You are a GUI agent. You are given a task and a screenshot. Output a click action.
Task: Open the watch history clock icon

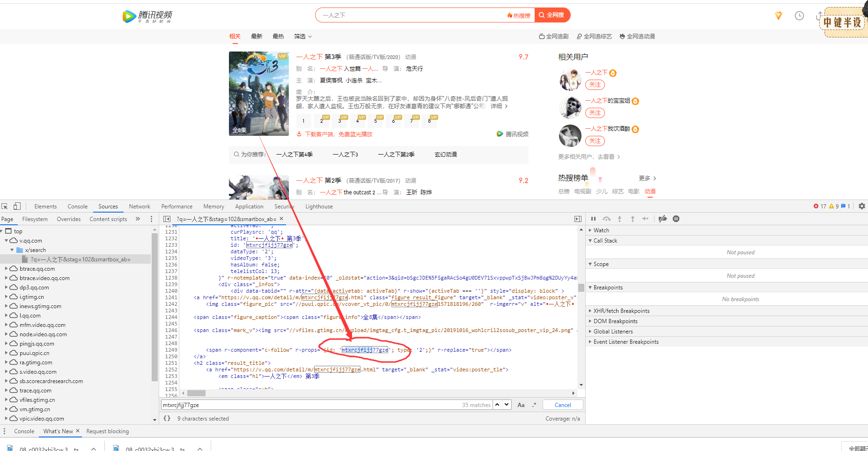point(799,16)
